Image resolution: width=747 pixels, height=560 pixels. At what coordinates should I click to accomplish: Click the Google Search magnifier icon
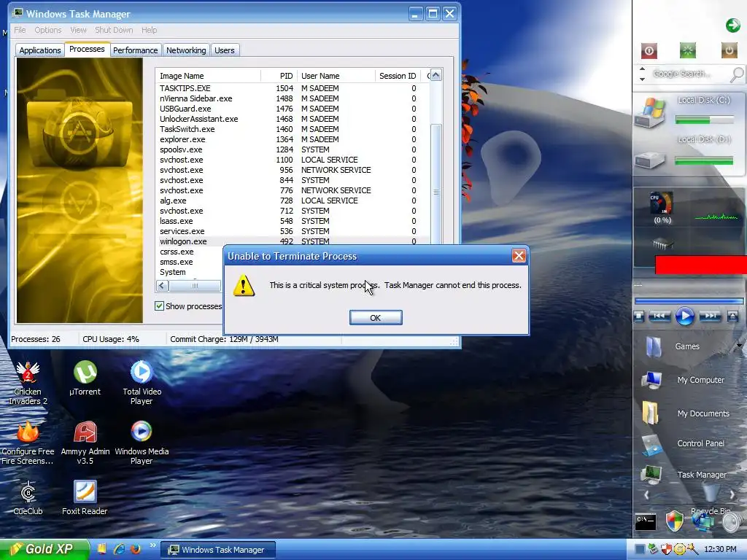point(737,74)
